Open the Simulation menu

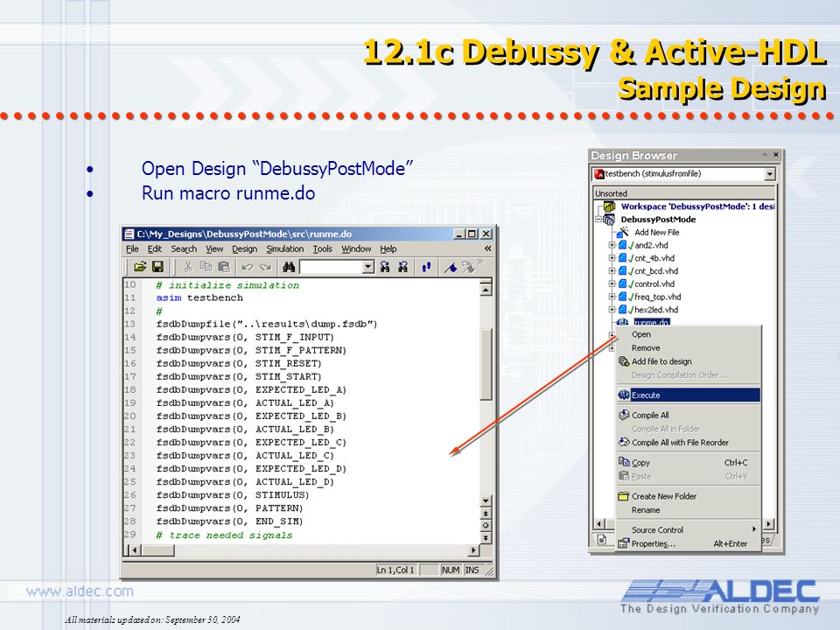pyautogui.click(x=285, y=248)
